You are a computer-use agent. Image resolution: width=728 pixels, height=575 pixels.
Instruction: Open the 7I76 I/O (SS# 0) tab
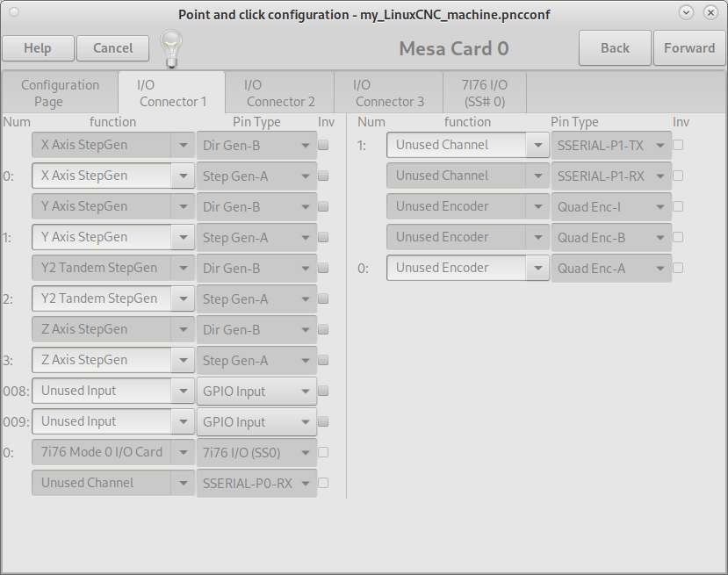pyautogui.click(x=485, y=93)
